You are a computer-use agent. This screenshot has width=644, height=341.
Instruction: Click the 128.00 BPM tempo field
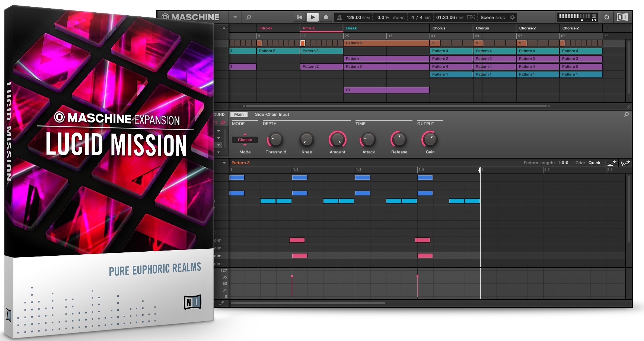coord(358,17)
